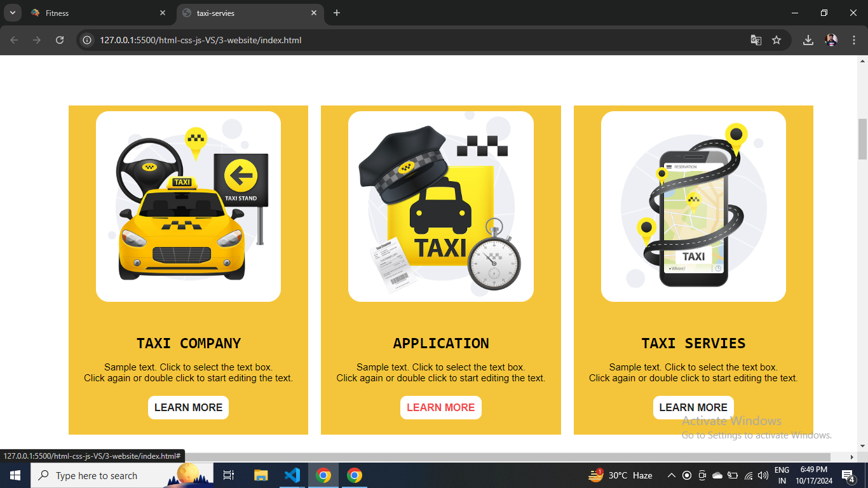Select the taxi-servies tab
Screen dimensions: 868x488
(250, 13)
